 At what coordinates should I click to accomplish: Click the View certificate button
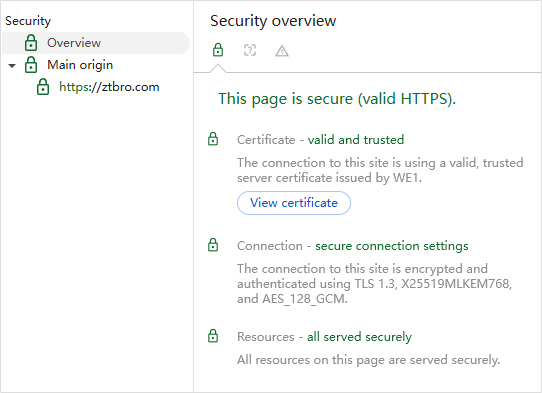pos(294,203)
